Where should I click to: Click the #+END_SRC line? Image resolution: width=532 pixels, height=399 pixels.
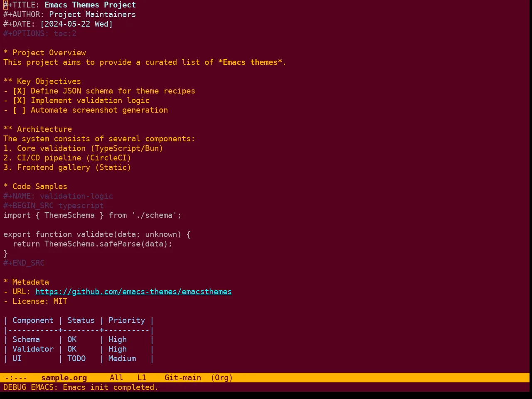coord(24,263)
